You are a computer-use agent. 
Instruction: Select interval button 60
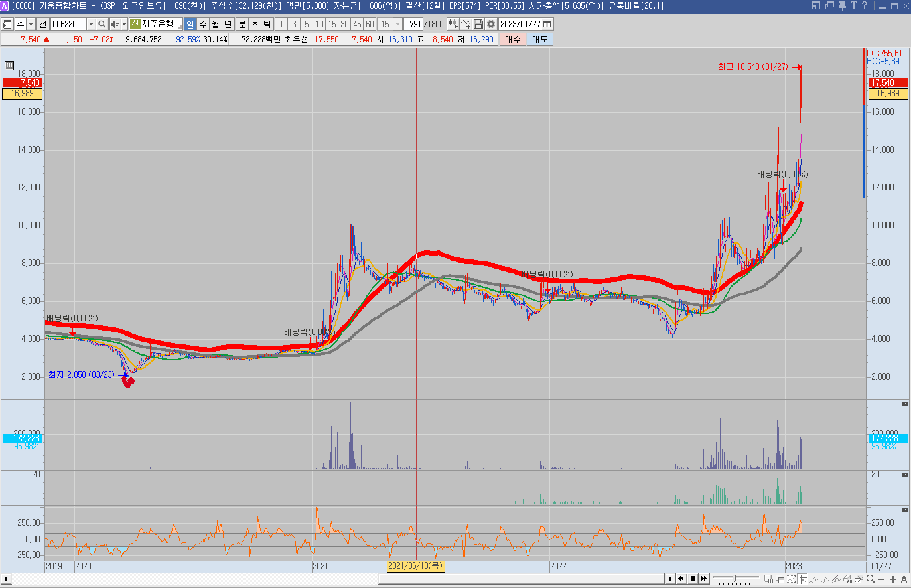[370, 24]
